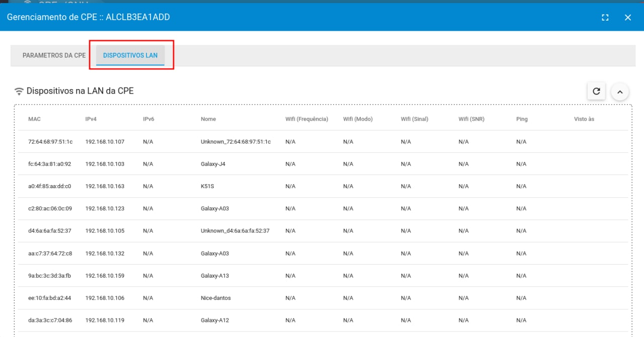Click IP address 192.168.10.119
Screen dimensions: 644x337
105,320
